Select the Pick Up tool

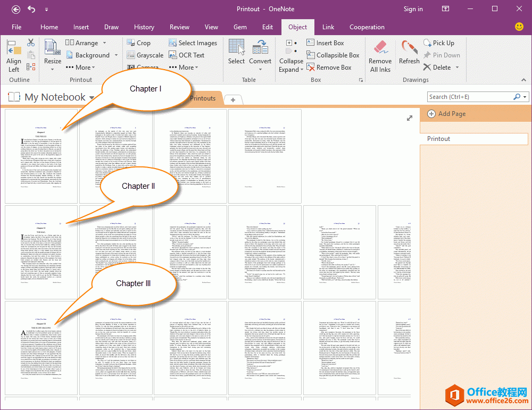pos(438,43)
